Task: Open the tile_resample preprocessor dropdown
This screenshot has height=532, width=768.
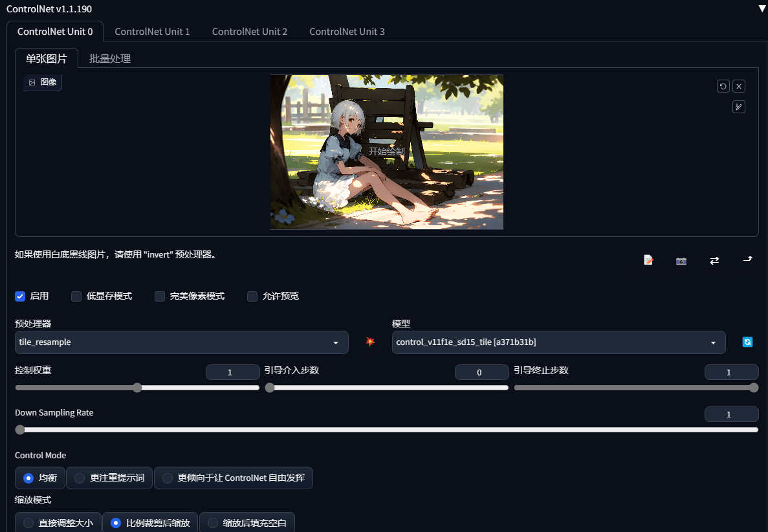Action: coord(182,342)
